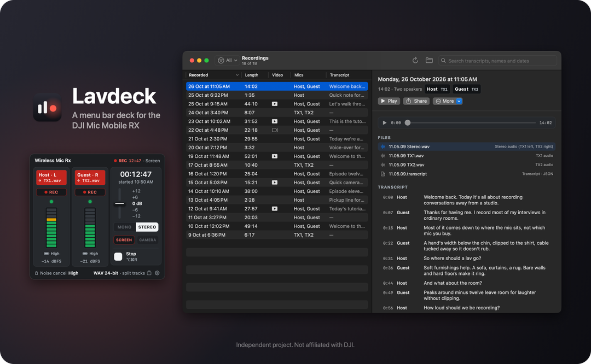Expand the More button dropdown arrow
591x364 pixels.
coord(459,101)
